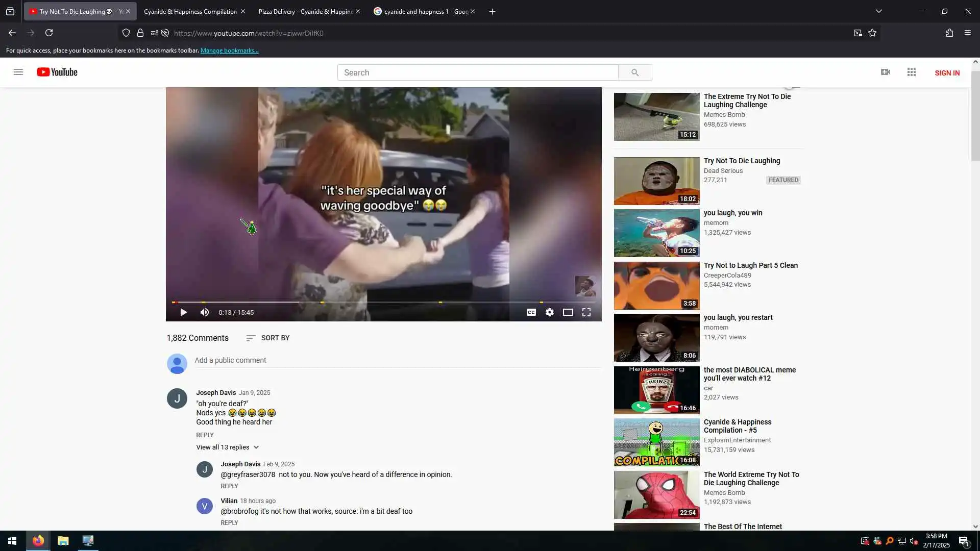The image size is (980, 551).
Task: Bookmark this page with star icon
Action: point(872,33)
